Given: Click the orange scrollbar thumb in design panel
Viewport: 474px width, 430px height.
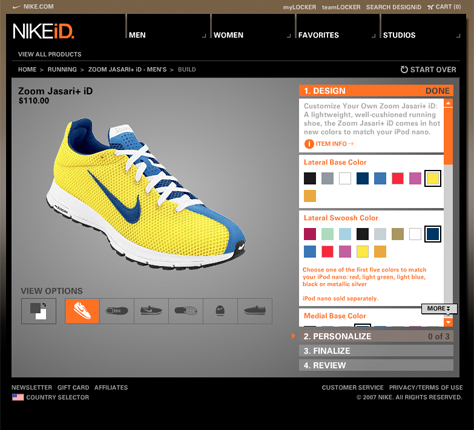Looking at the screenshot, I should 448,136.
